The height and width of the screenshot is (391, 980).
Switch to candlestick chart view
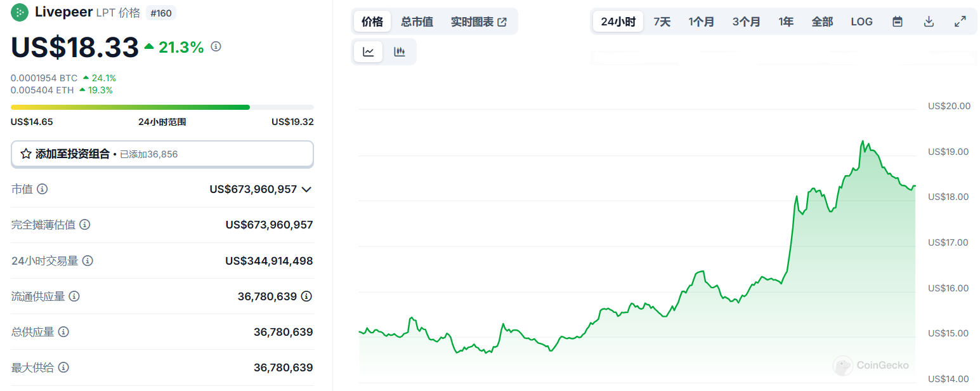point(400,52)
